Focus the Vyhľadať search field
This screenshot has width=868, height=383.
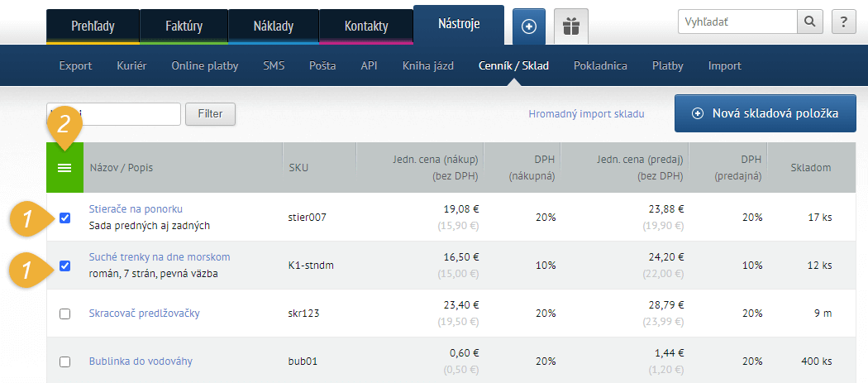pos(737,22)
